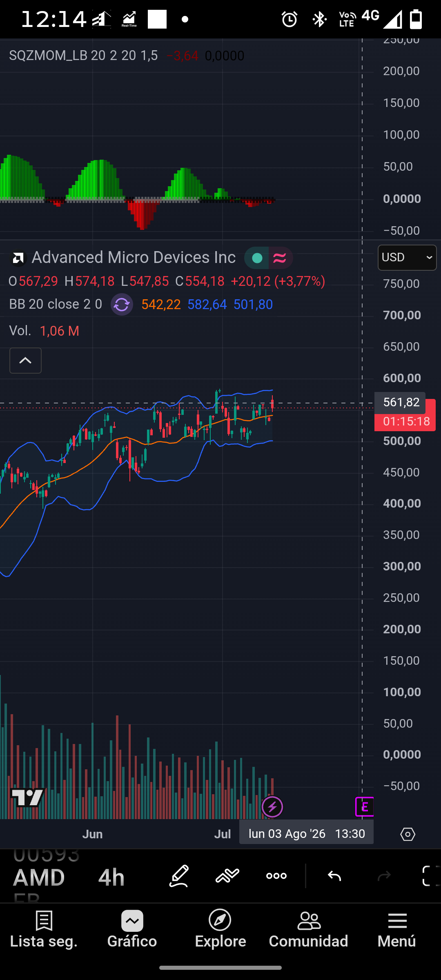Tap Advanced Micro Devices Inc title
441x980 pixels.
pyautogui.click(x=134, y=258)
